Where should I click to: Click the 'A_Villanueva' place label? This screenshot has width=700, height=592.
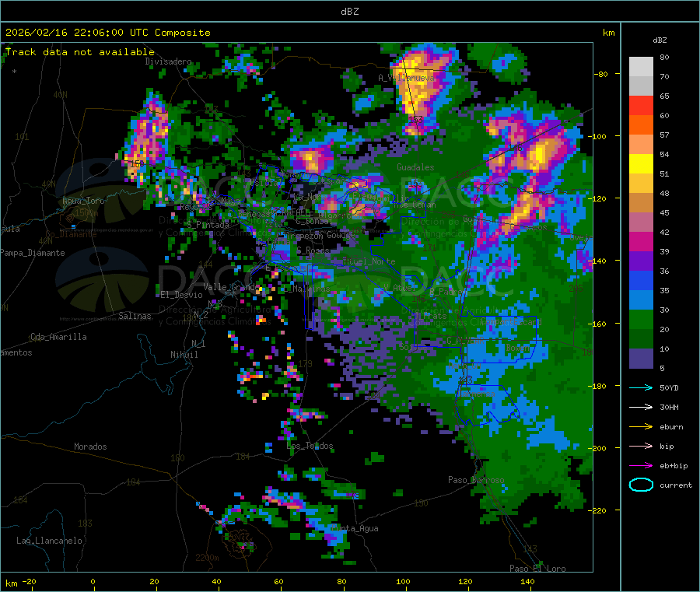406,78
